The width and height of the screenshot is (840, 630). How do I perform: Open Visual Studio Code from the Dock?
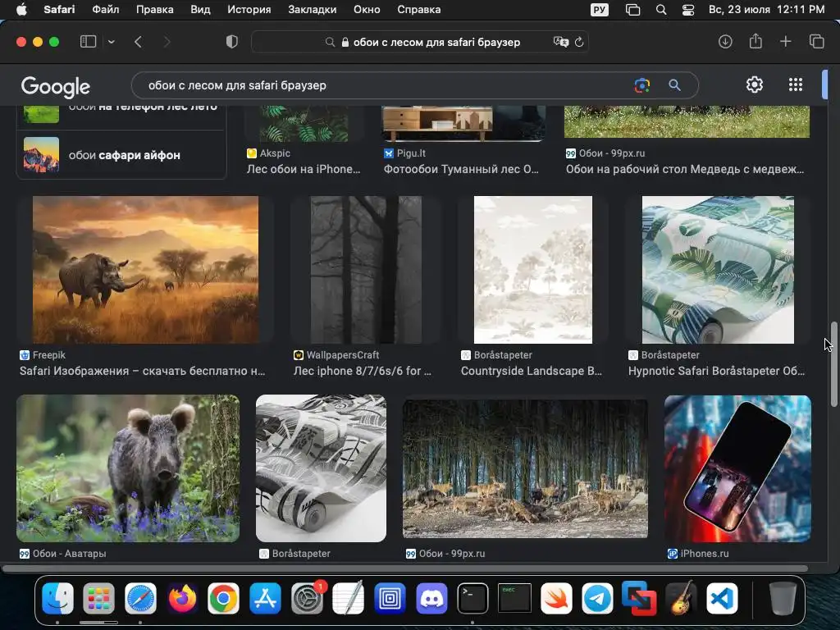[x=722, y=598]
